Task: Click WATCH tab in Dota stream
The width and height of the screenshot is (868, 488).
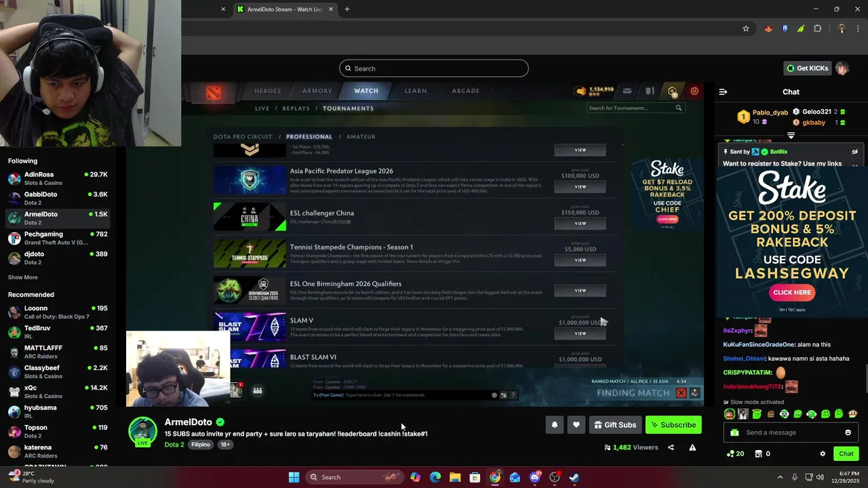Action: pos(366,91)
